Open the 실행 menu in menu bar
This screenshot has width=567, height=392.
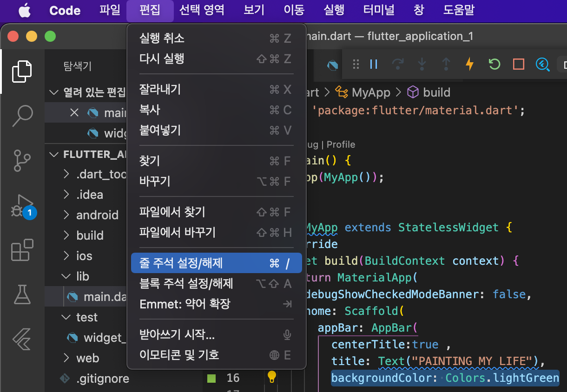pyautogui.click(x=334, y=10)
